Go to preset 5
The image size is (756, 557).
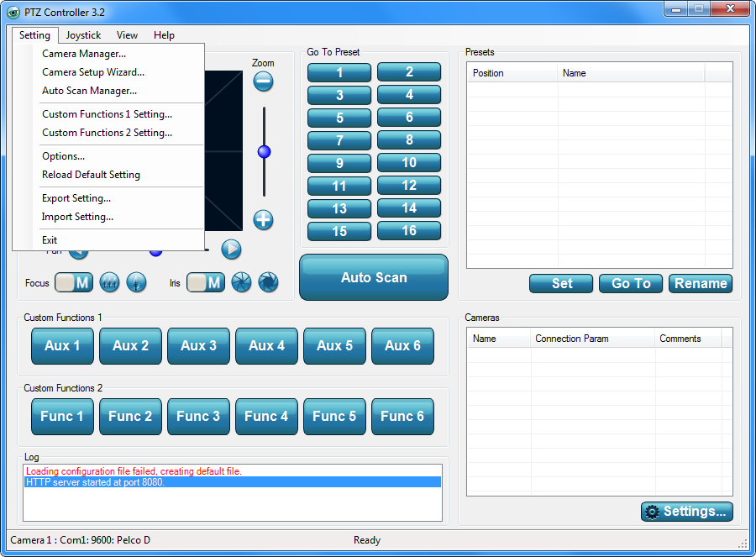click(339, 118)
